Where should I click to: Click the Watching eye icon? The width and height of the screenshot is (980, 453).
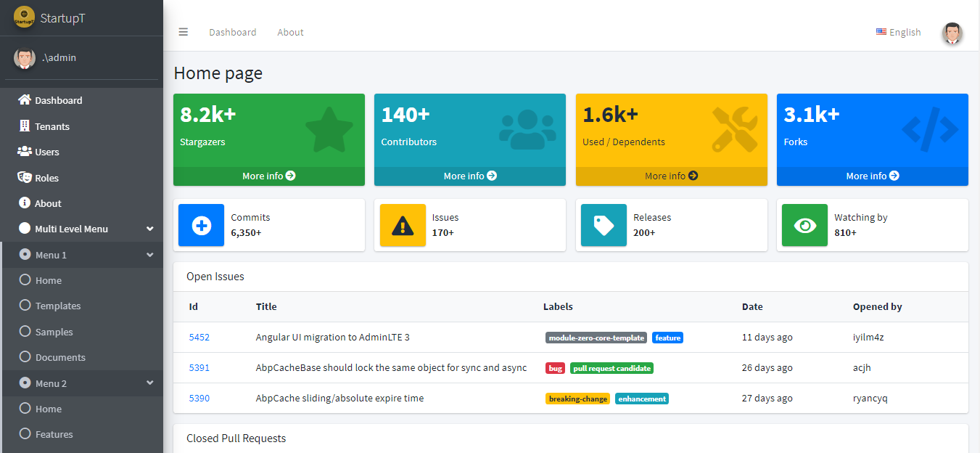point(804,225)
